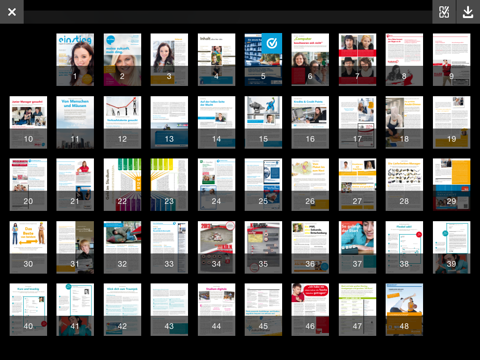Open page 37 thumbnail
Viewport: 480px width, 360px height.
[357, 247]
